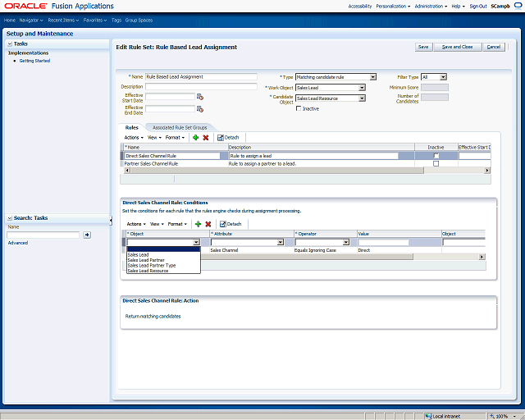Open the Help menu
This screenshot has width=525, height=420.
(458, 6)
